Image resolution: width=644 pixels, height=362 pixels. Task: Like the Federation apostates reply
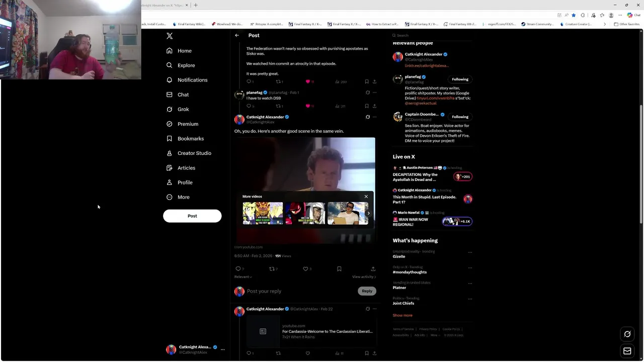pos(308,81)
